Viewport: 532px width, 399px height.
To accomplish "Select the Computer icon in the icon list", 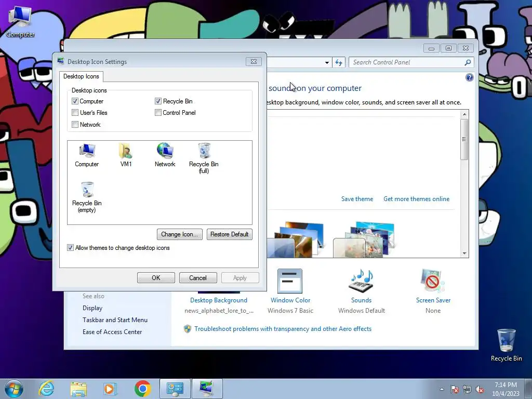I will click(x=87, y=155).
